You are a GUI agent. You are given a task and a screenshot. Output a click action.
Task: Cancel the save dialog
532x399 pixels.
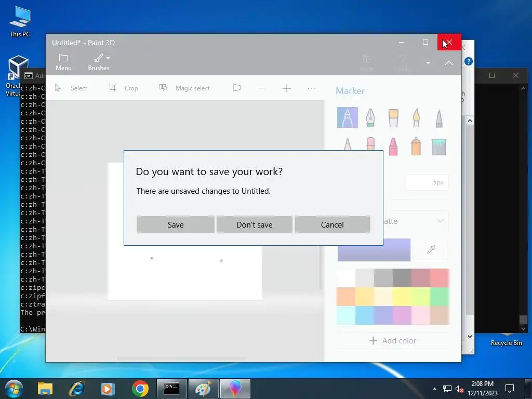click(x=332, y=224)
